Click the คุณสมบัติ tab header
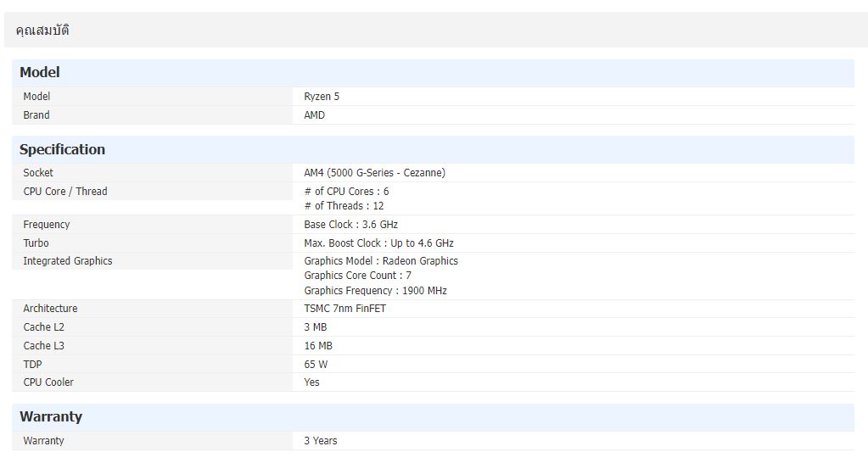868x463 pixels. coord(42,31)
